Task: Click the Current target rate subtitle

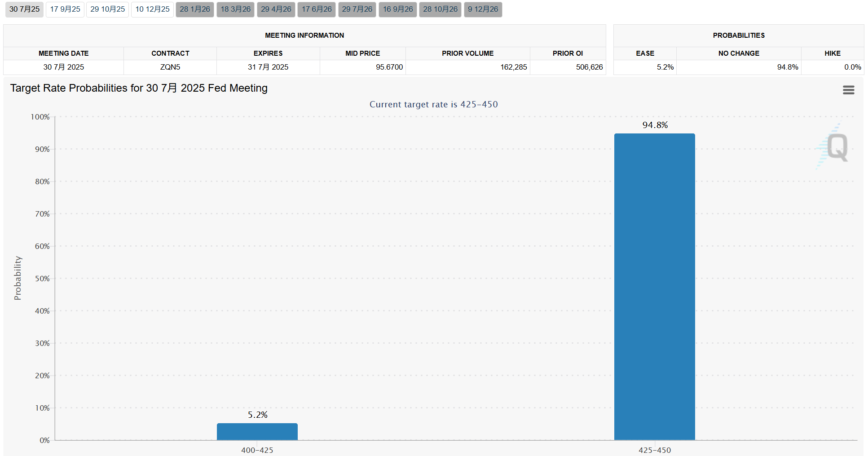Action: tap(433, 104)
